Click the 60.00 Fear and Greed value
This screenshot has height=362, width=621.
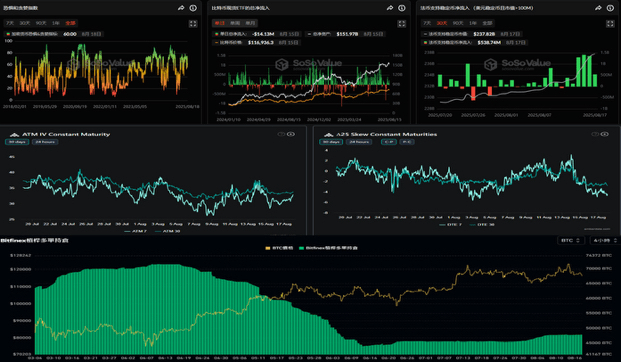(x=70, y=34)
